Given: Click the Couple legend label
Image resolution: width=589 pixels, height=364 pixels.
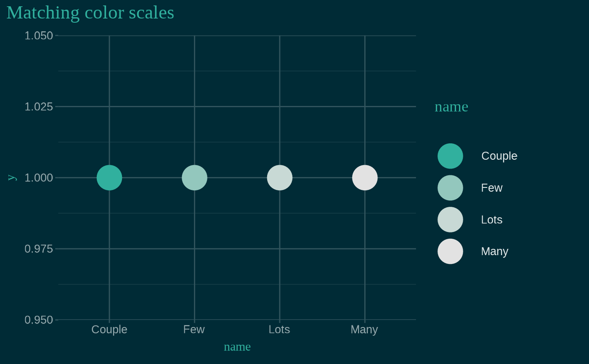Looking at the screenshot, I should (x=499, y=156).
